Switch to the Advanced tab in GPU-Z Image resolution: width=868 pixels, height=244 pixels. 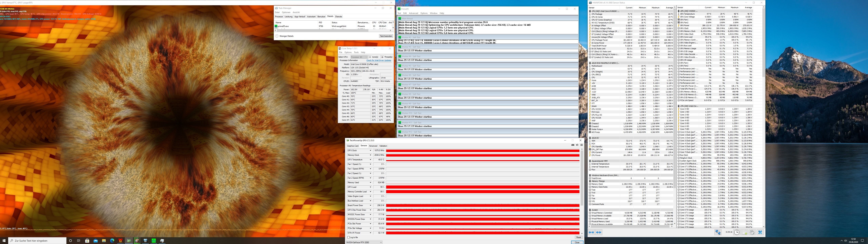coord(373,146)
